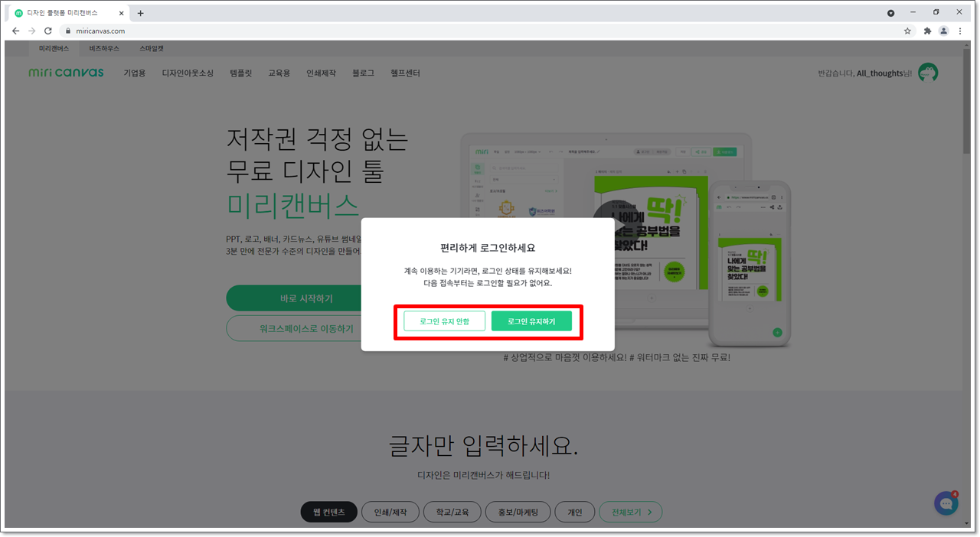The image size is (980, 537).
Task: Open the chat support bubble
Action: (x=946, y=503)
